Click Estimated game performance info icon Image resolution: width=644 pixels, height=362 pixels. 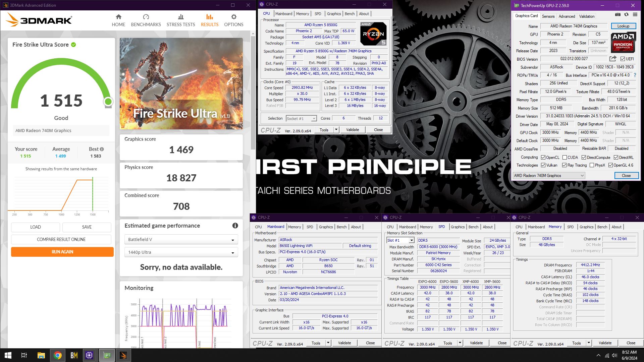(x=235, y=226)
